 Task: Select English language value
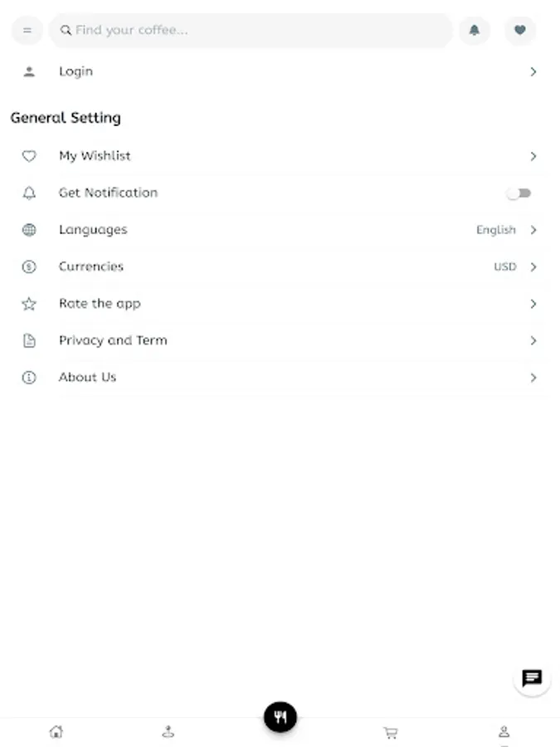point(495,230)
